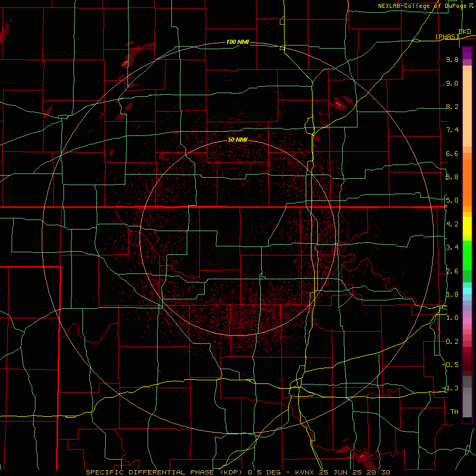
Task: Select the -1.3 scale value
Action: 451,388
